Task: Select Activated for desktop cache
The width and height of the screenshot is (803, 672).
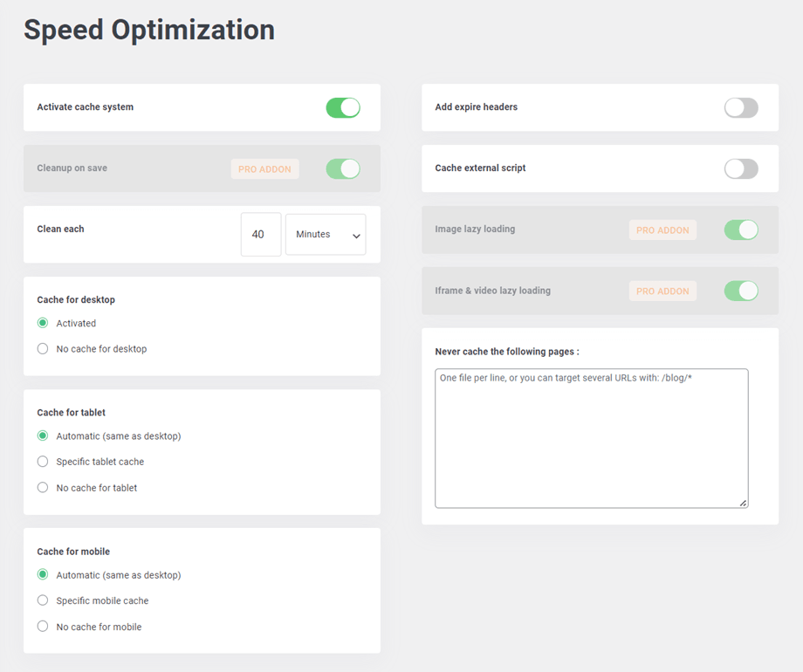Action: click(43, 323)
